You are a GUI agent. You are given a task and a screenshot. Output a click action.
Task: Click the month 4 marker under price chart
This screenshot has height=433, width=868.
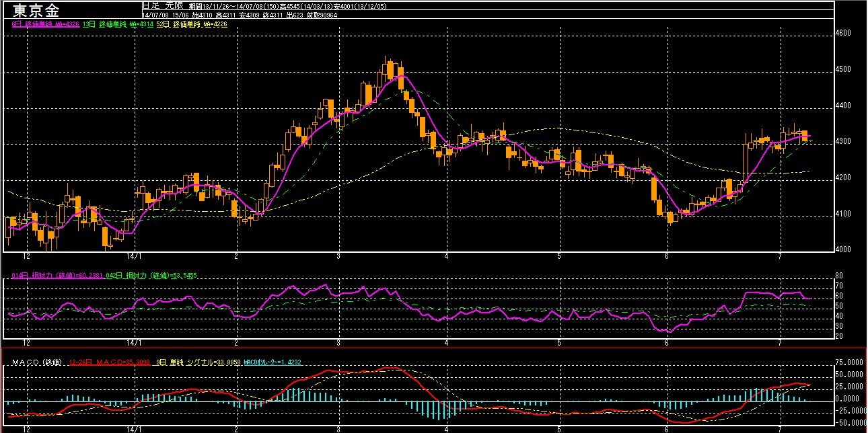click(x=446, y=256)
